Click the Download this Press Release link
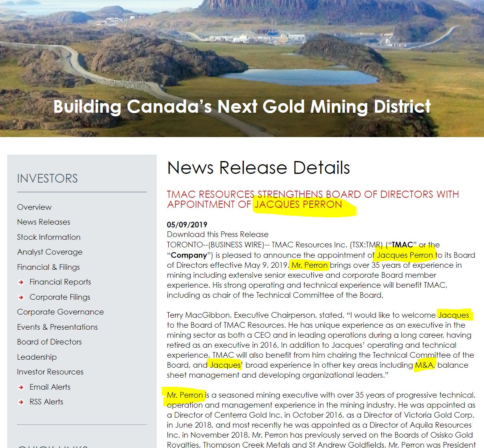The width and height of the screenshot is (484, 448). 218,234
